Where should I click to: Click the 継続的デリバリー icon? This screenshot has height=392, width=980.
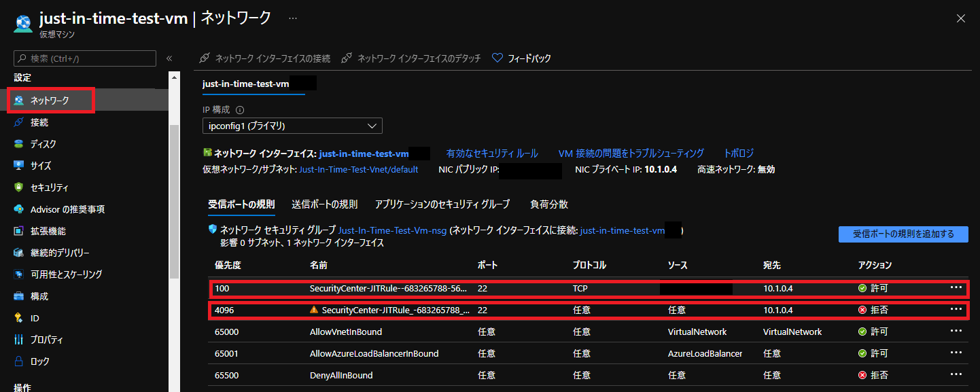[x=19, y=253]
